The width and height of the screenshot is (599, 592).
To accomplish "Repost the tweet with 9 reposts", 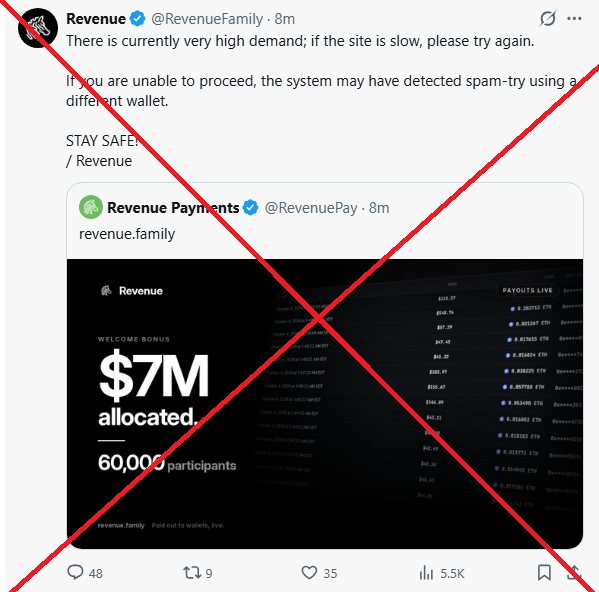I will 191,573.
